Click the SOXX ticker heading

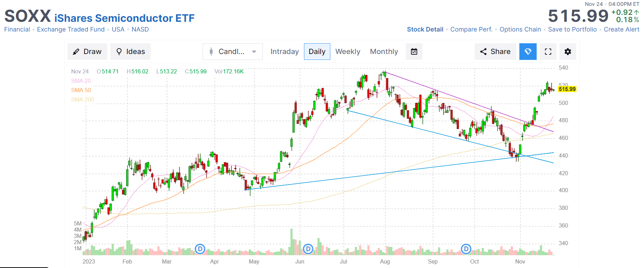coord(28,16)
